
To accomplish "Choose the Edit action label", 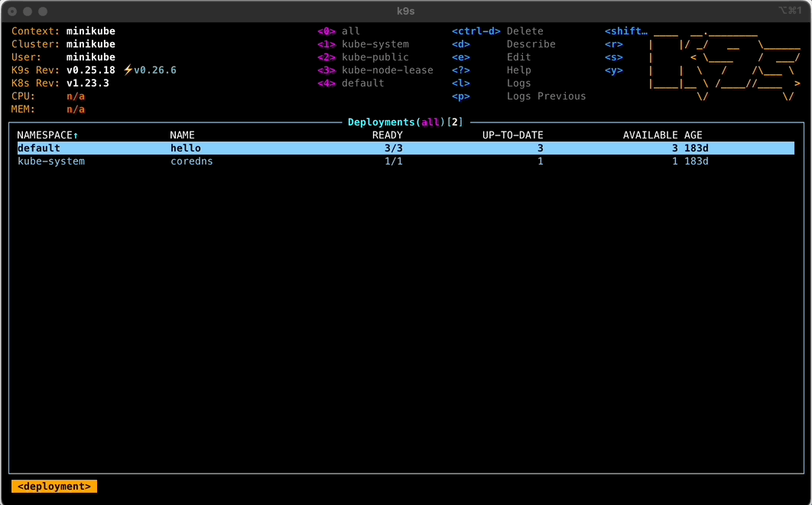I will tap(519, 57).
